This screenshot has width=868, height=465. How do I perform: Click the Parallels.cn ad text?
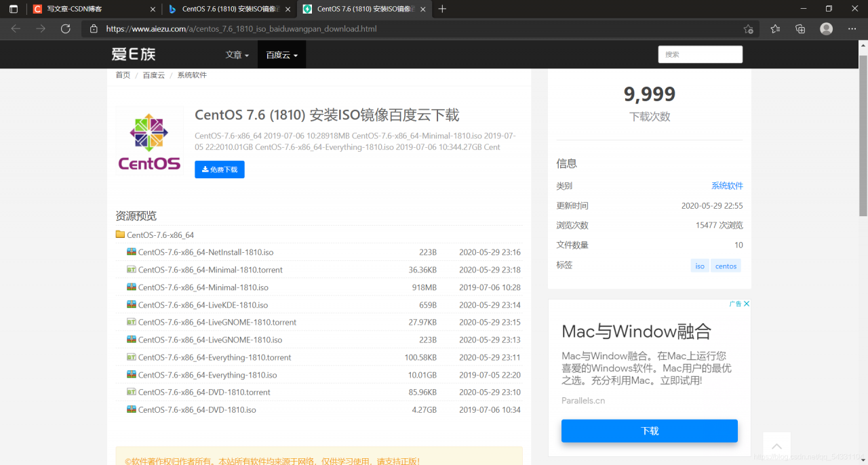[583, 401]
